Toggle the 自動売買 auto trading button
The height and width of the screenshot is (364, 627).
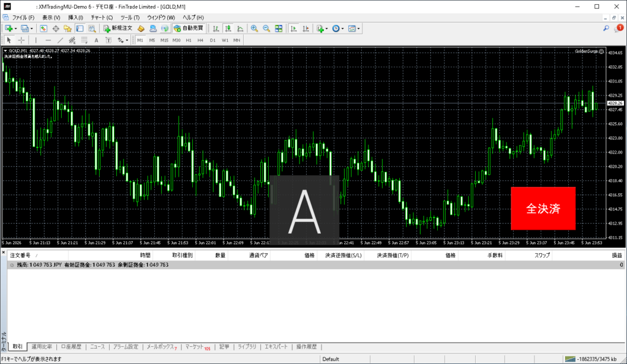(189, 28)
